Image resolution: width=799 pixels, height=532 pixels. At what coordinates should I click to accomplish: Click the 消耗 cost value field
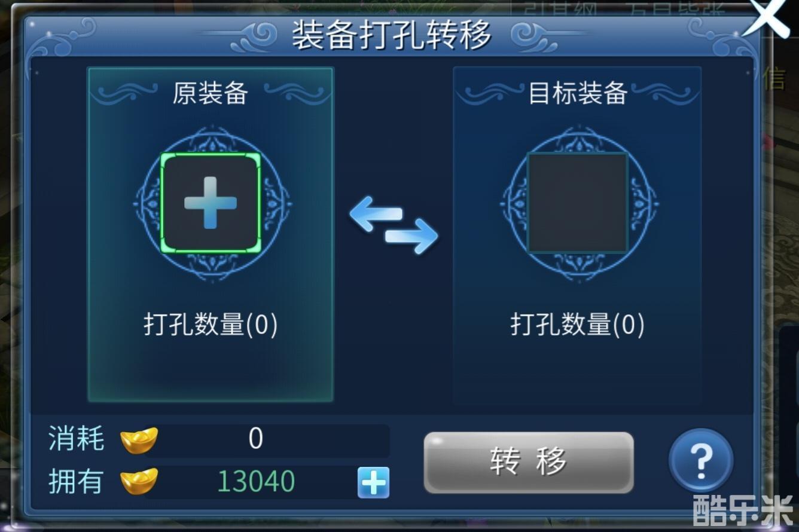point(267,440)
